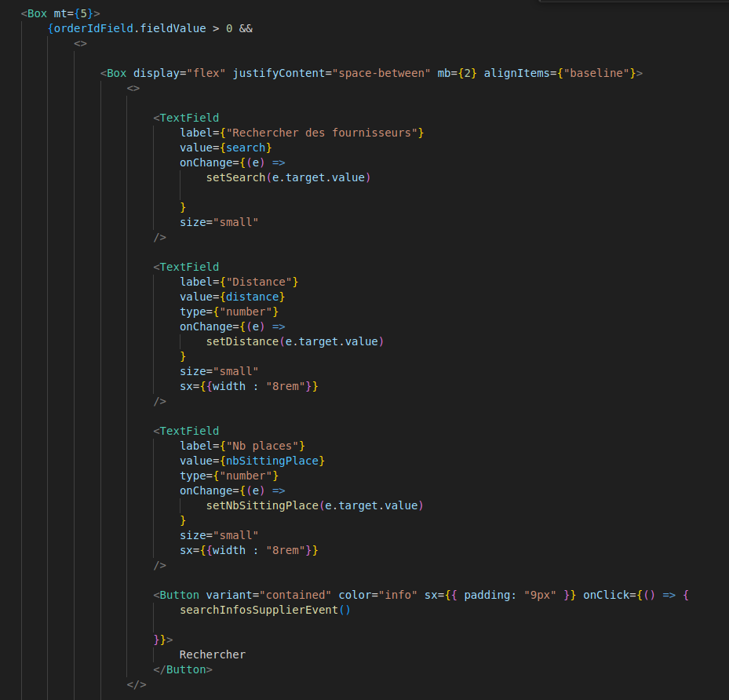Image resolution: width=729 pixels, height=700 pixels.
Task: Click the setSearch function call
Action: pos(235,177)
